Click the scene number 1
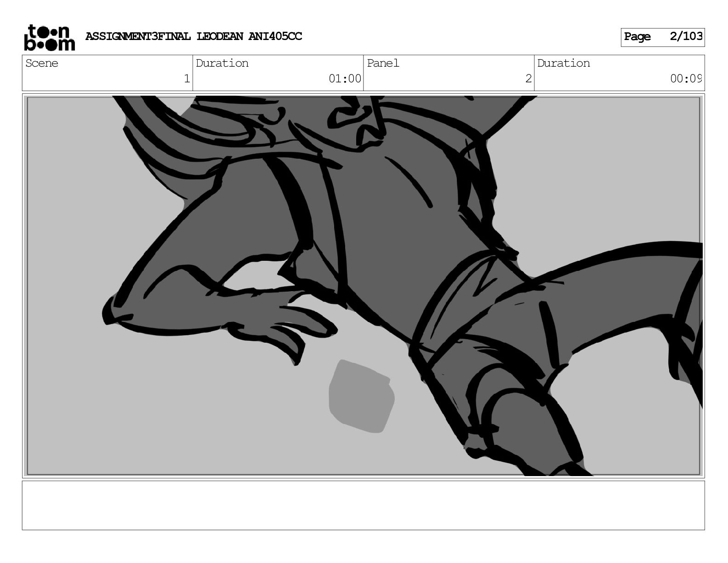This screenshot has width=728, height=563. pyautogui.click(x=187, y=79)
